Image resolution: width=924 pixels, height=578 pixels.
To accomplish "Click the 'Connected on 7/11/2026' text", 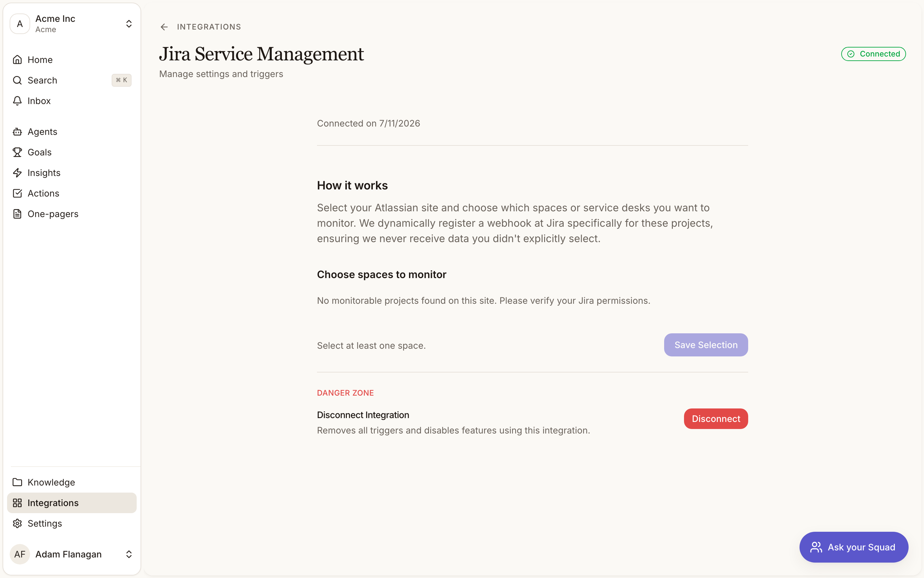I will point(368,124).
